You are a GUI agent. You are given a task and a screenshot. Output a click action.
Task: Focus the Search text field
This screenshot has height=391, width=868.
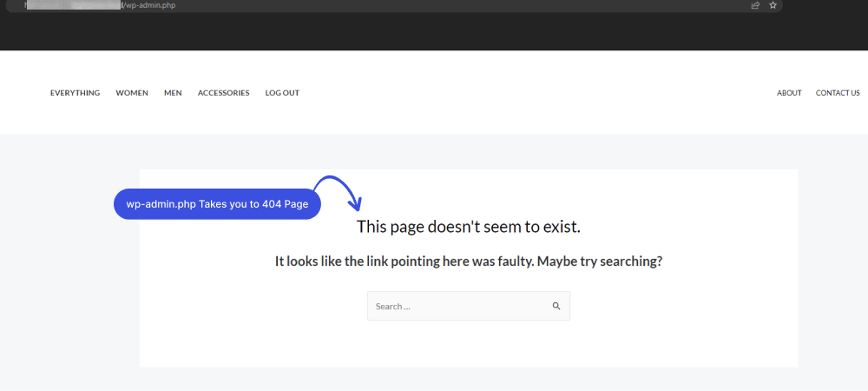pos(456,306)
